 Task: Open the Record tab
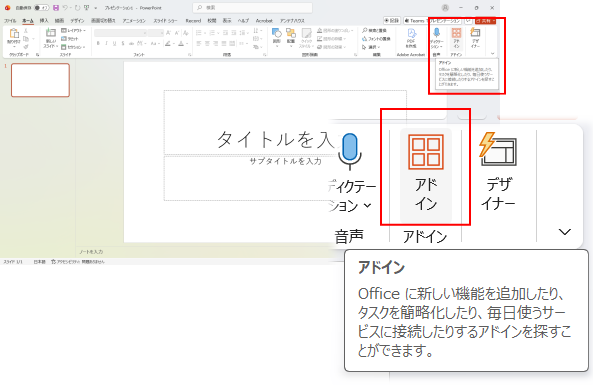(193, 21)
